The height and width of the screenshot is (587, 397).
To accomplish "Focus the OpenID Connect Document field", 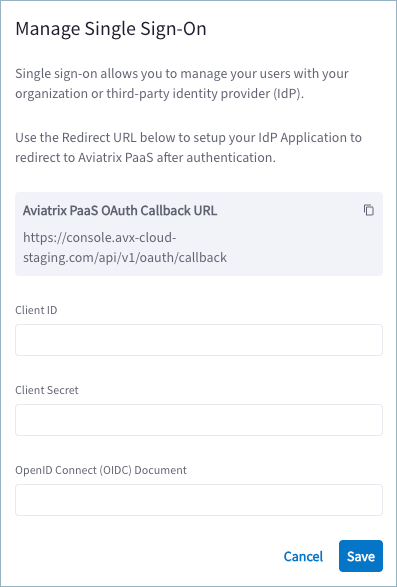I will pyautogui.click(x=199, y=500).
